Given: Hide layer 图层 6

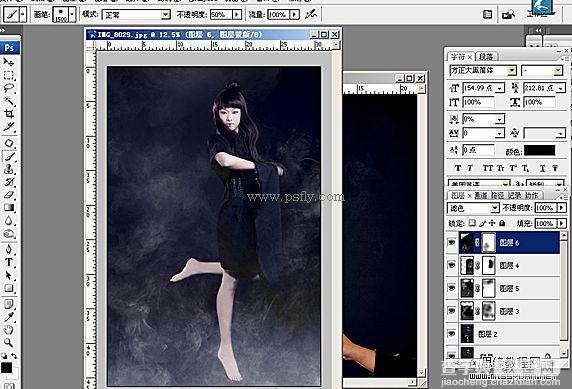Looking at the screenshot, I should [452, 242].
